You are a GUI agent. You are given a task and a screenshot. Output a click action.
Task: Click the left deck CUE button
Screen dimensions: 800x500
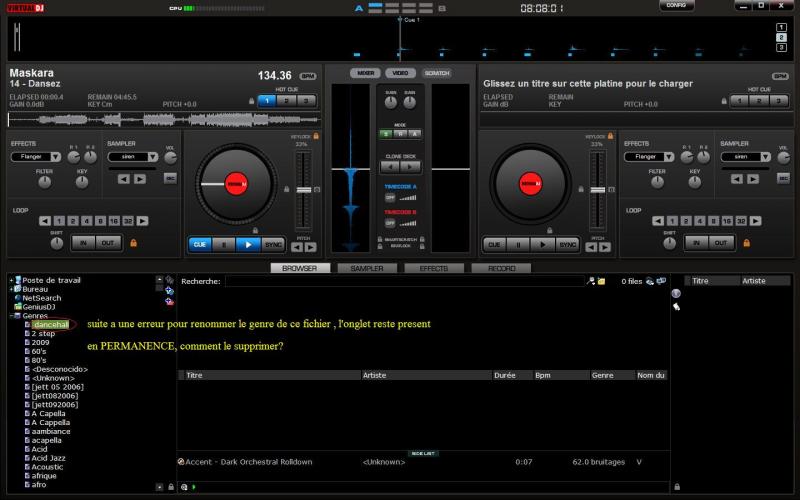click(x=200, y=244)
